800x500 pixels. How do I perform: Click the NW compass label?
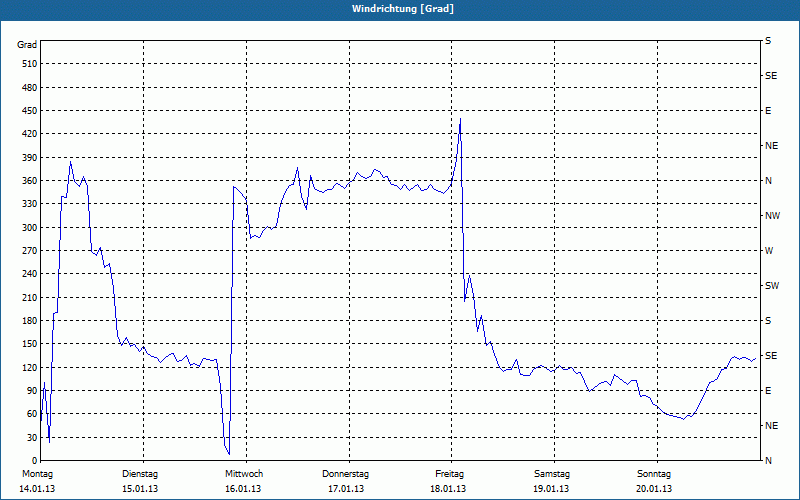[772, 216]
